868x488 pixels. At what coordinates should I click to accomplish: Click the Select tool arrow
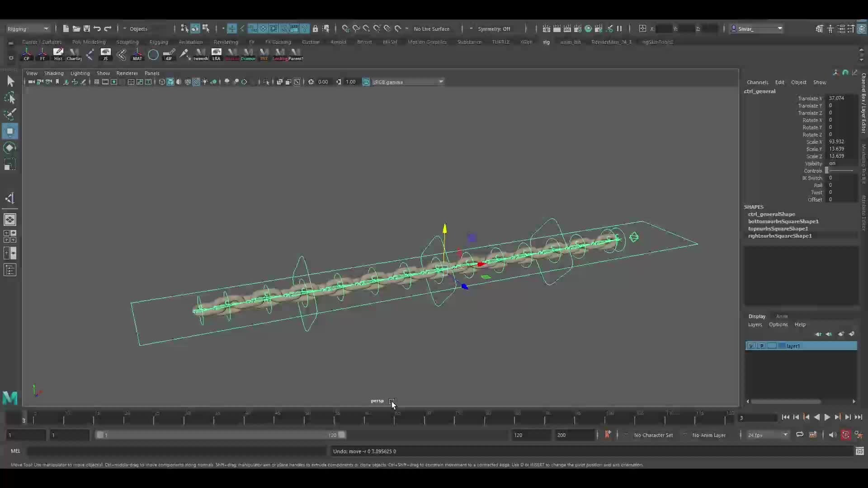coord(10,81)
